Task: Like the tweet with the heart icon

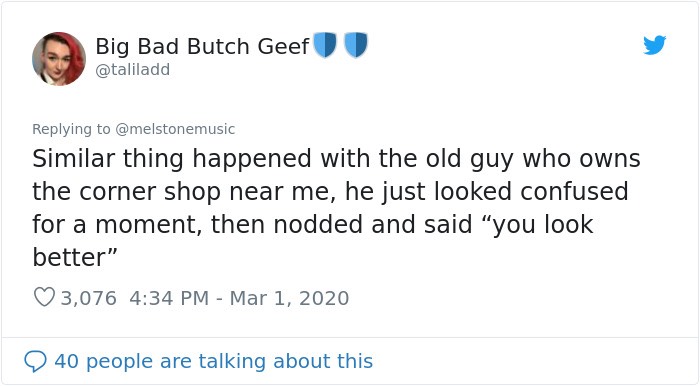Action: (x=44, y=297)
